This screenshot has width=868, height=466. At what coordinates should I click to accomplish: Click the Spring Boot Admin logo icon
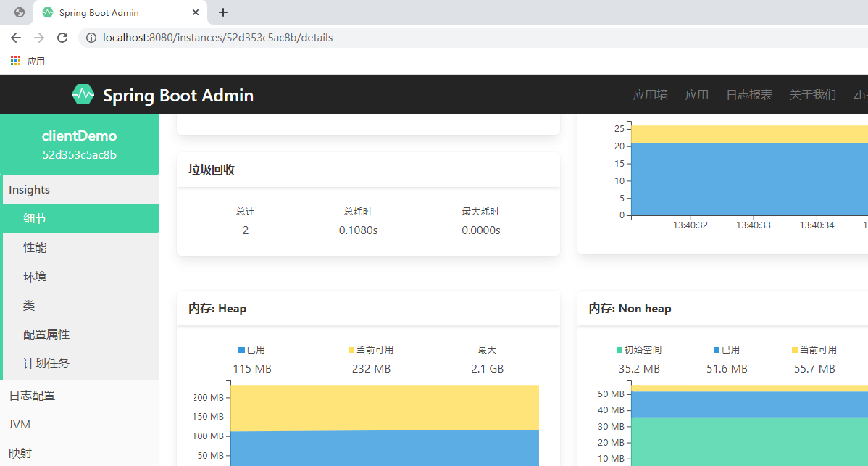click(83, 93)
